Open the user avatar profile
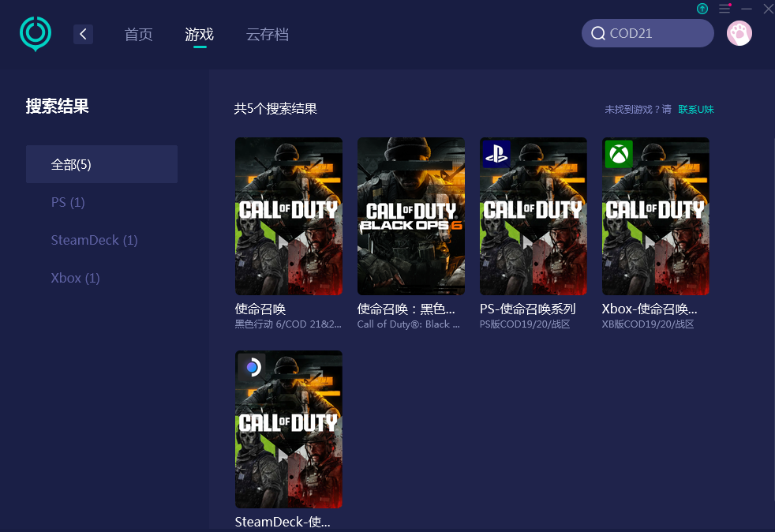 [x=739, y=33]
